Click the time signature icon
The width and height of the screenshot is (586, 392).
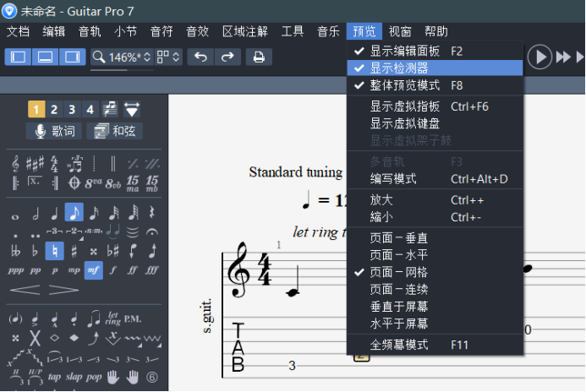coord(55,164)
